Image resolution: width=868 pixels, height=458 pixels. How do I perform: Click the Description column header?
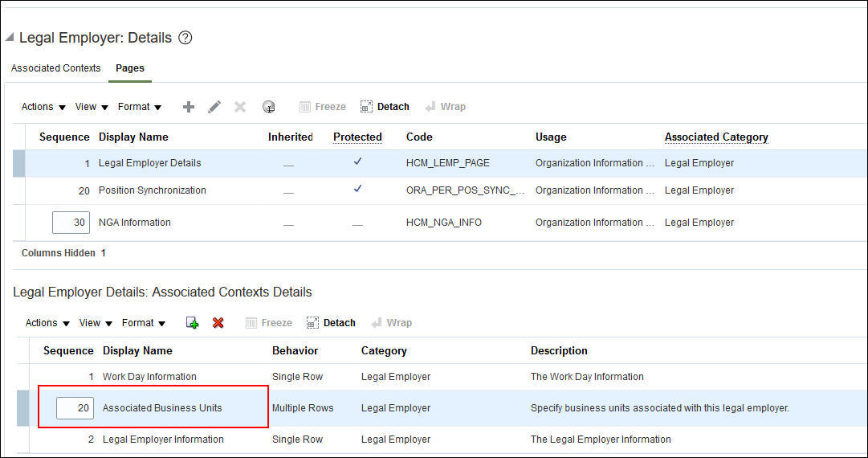[559, 350]
